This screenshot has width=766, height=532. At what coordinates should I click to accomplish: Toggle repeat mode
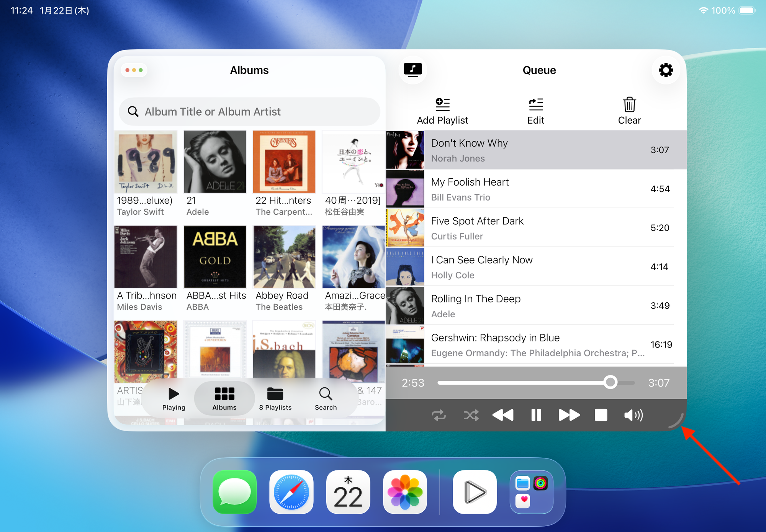tap(439, 415)
